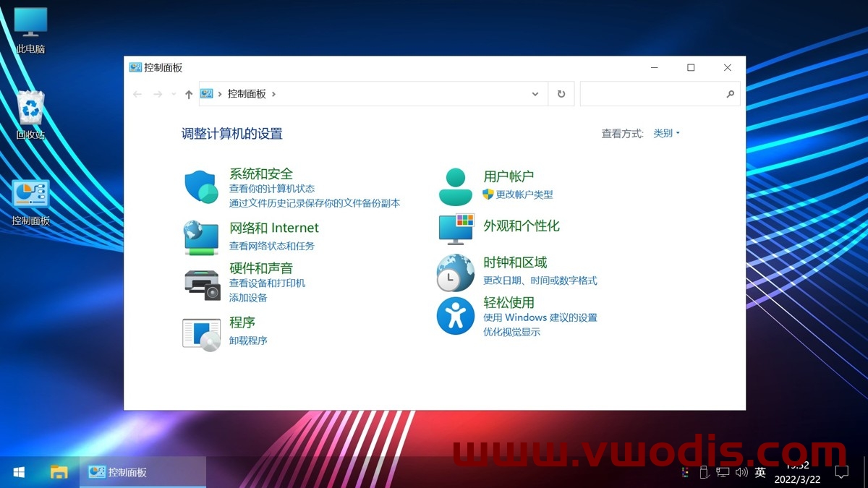Open the System and Security shield icon
This screenshot has width=868, height=488.
point(201,187)
